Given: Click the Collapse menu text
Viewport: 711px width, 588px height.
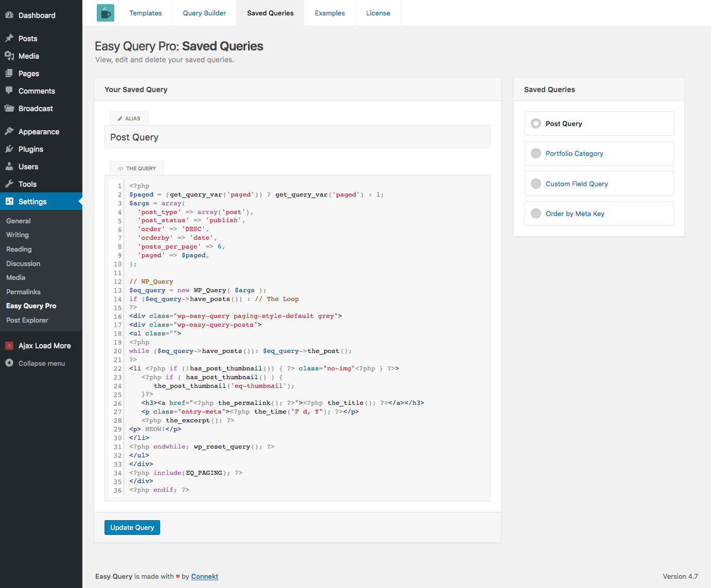Looking at the screenshot, I should pyautogui.click(x=42, y=363).
